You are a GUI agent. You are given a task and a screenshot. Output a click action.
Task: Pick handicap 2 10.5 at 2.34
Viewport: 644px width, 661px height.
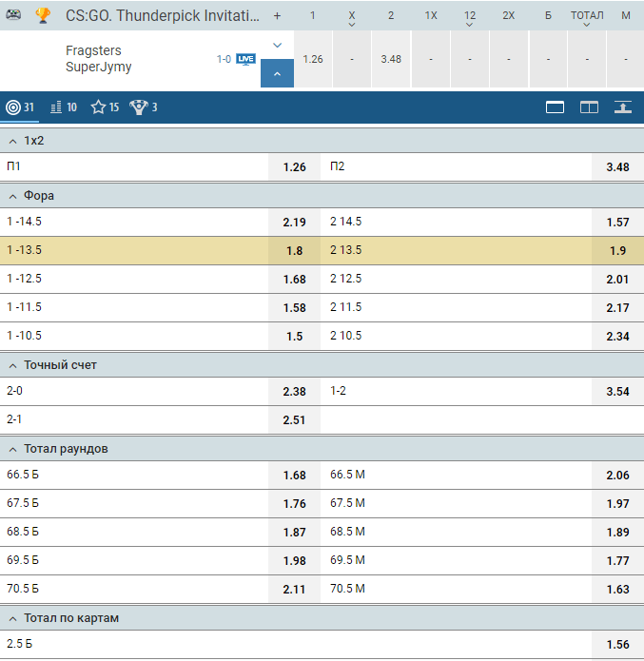point(617,337)
